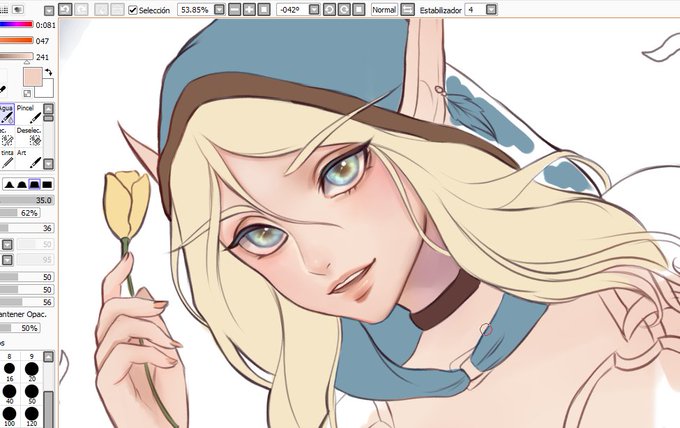Adjust the density slider showing 36
This screenshot has height=428, width=680.
pos(27,228)
